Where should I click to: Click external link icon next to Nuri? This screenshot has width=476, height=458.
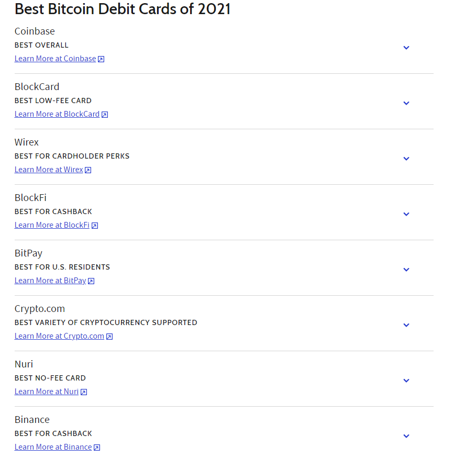tap(84, 392)
